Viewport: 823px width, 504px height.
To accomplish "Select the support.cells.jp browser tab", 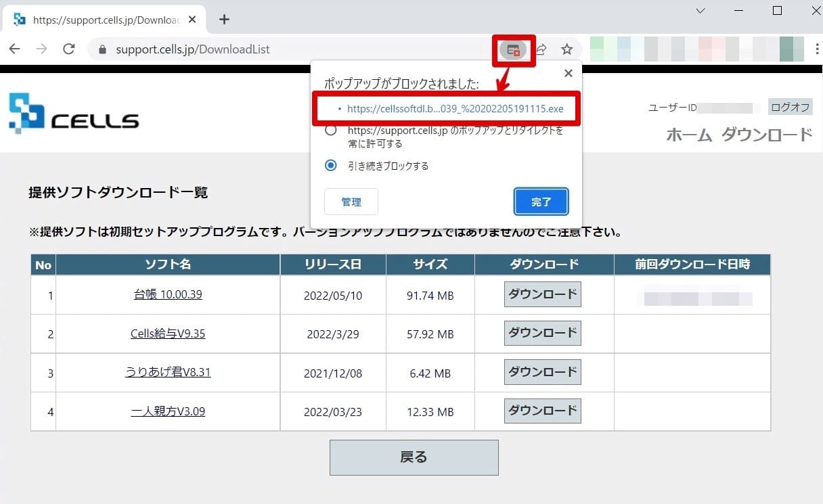I will pos(104,20).
